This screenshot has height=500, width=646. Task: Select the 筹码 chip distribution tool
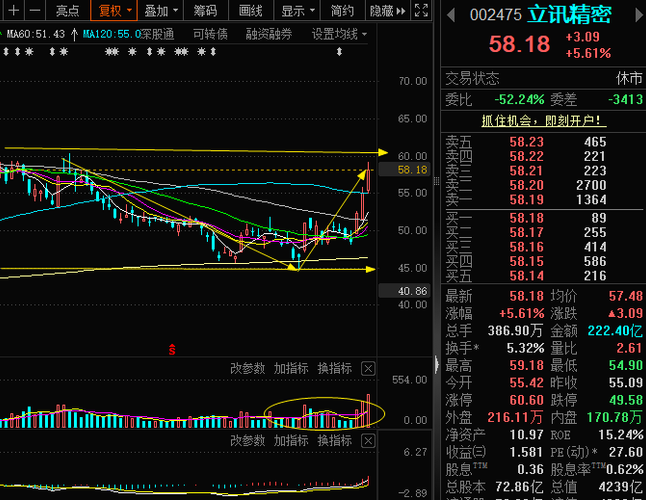click(205, 10)
